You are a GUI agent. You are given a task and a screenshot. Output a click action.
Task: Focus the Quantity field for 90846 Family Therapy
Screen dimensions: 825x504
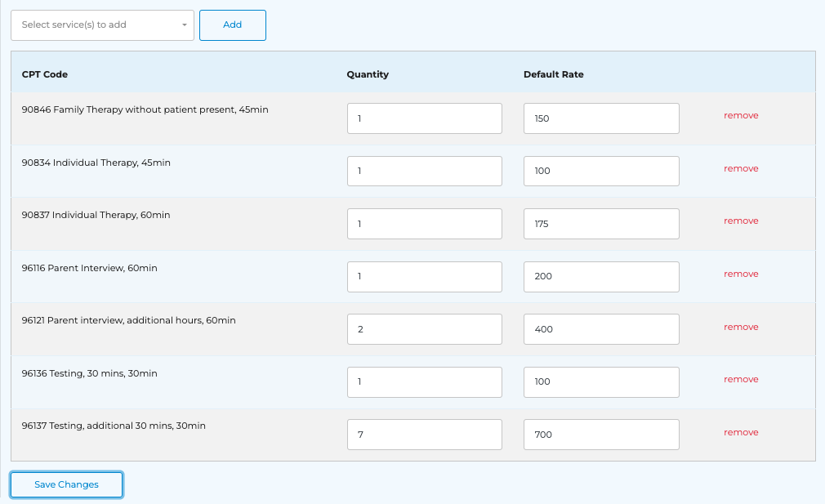click(x=424, y=118)
